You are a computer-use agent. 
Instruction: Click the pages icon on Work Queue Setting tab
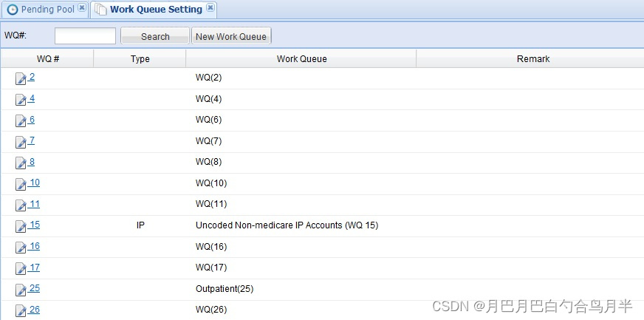point(101,10)
